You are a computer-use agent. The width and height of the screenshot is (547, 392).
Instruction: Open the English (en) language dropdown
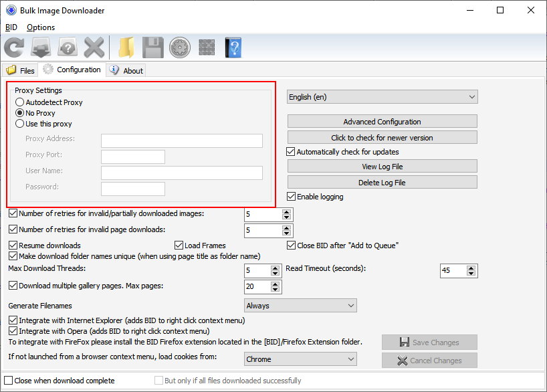point(382,97)
